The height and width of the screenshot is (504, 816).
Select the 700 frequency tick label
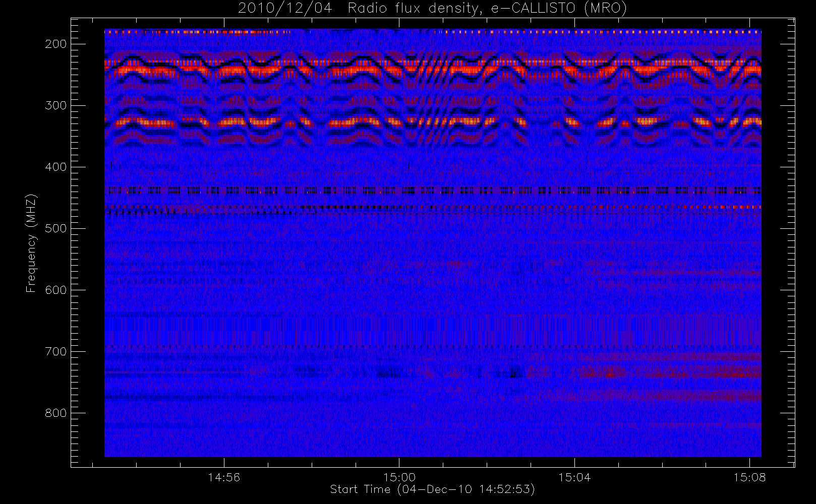(56, 351)
